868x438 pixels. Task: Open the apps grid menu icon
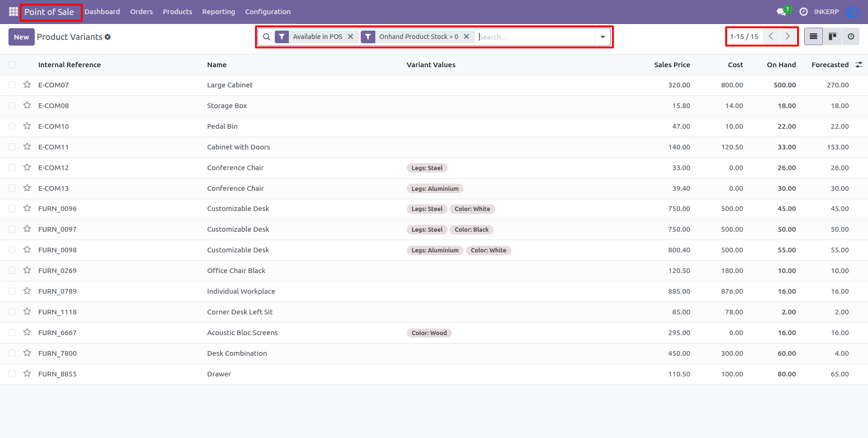click(x=13, y=12)
